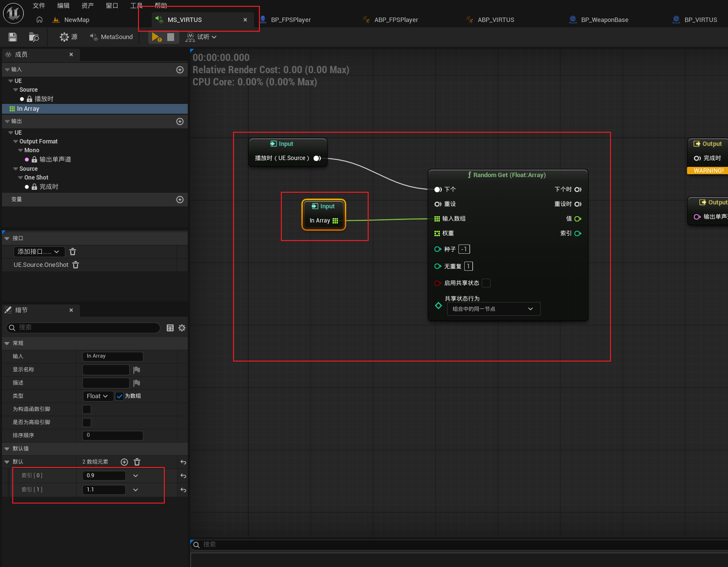Delete the UE.Source.OneShot interface
This screenshot has height=567, width=728.
(x=76, y=265)
